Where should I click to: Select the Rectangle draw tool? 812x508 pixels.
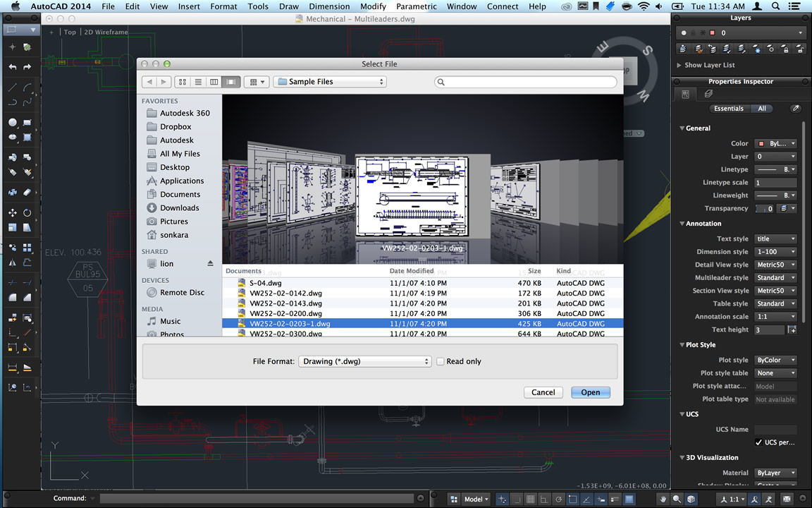(27, 122)
